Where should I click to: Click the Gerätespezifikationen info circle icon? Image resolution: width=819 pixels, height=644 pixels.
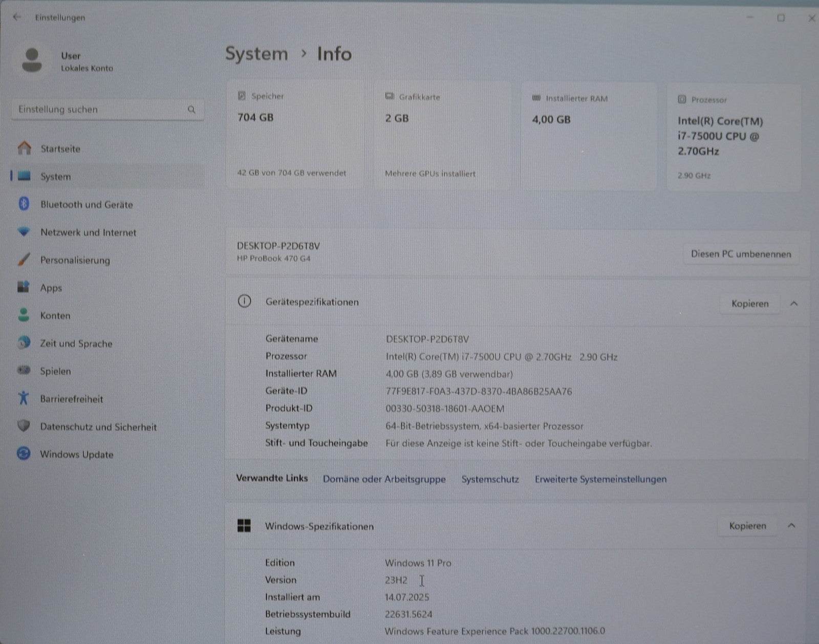245,302
